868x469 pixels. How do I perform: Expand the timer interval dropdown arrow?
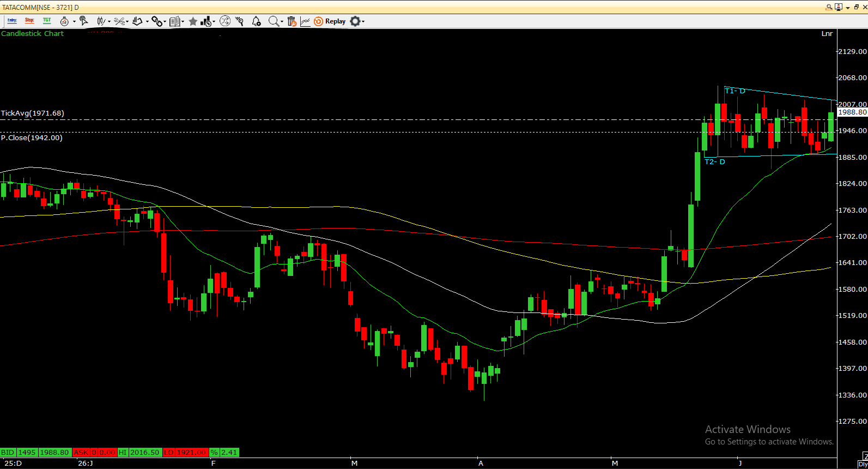(x=74, y=22)
